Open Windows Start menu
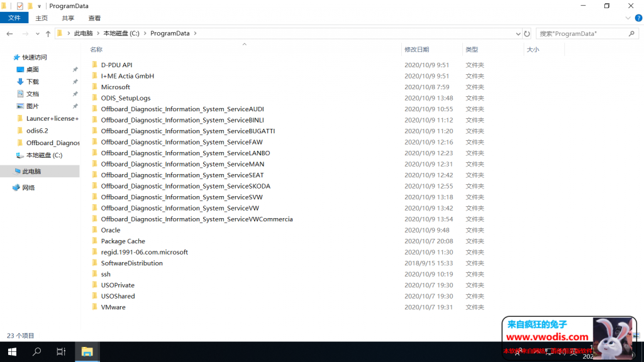This screenshot has width=644, height=362. pyautogui.click(x=11, y=351)
